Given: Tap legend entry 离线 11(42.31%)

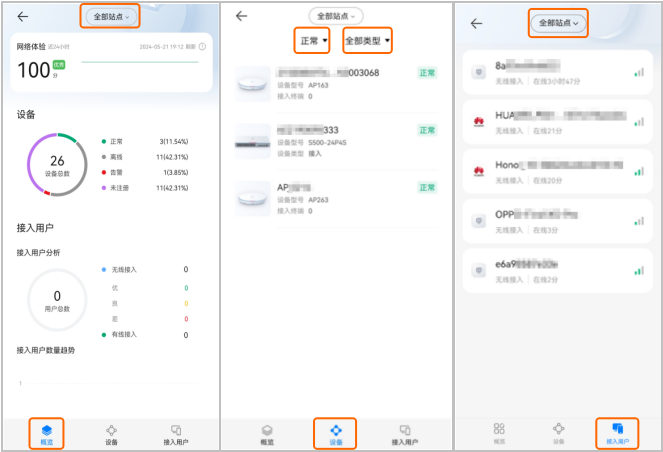Looking at the screenshot, I should click(x=145, y=157).
